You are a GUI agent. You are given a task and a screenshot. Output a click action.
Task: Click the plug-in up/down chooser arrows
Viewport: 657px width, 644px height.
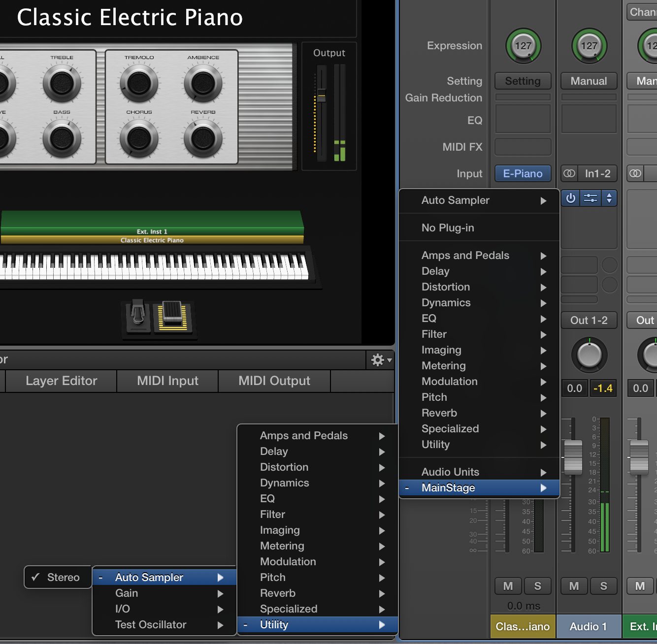coord(609,198)
